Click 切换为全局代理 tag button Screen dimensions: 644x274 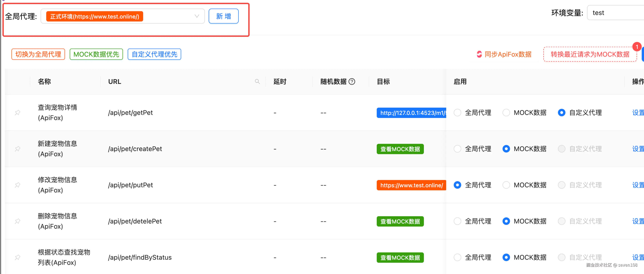point(38,54)
